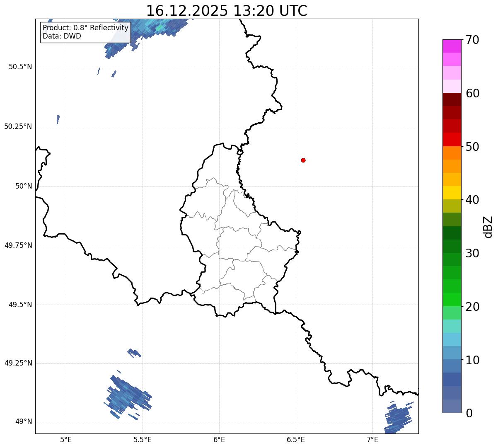Click the small radar echo near 5.45°E 49.3°N

coord(134,353)
